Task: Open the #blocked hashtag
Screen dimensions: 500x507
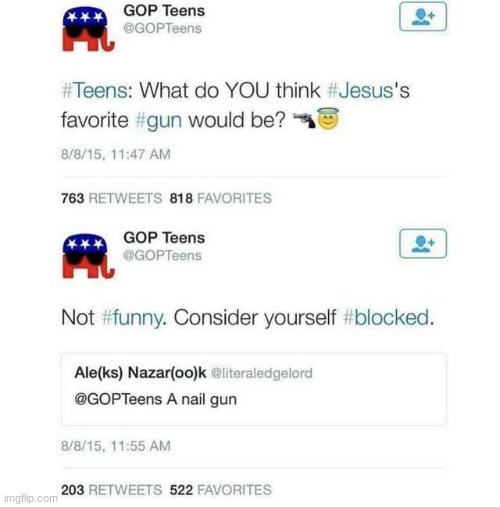Action: click(386, 317)
